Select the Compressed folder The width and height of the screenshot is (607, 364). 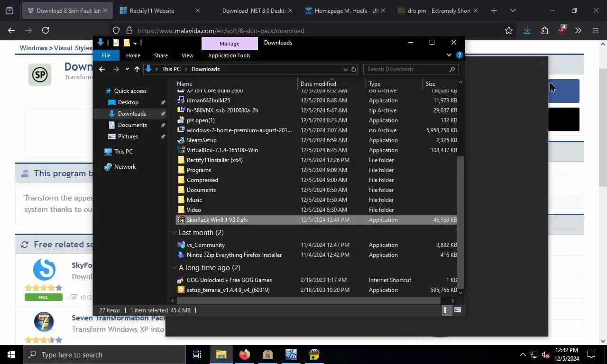tap(202, 180)
